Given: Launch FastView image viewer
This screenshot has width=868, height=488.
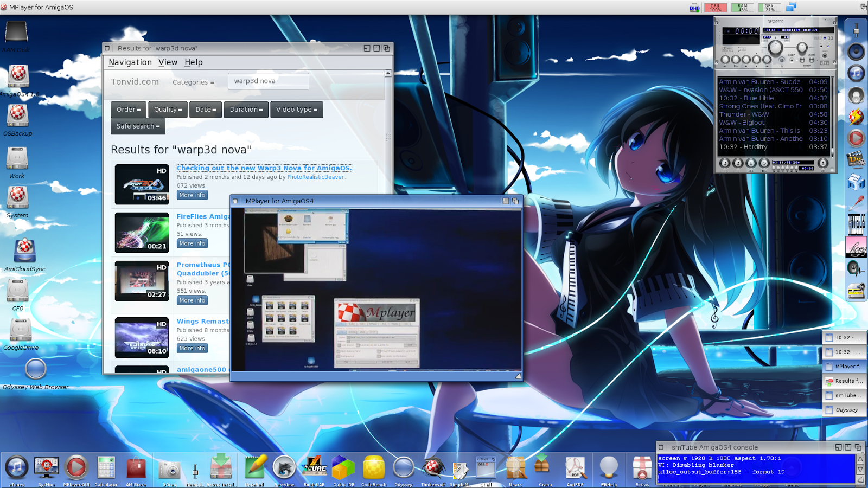Looking at the screenshot, I should point(284,467).
